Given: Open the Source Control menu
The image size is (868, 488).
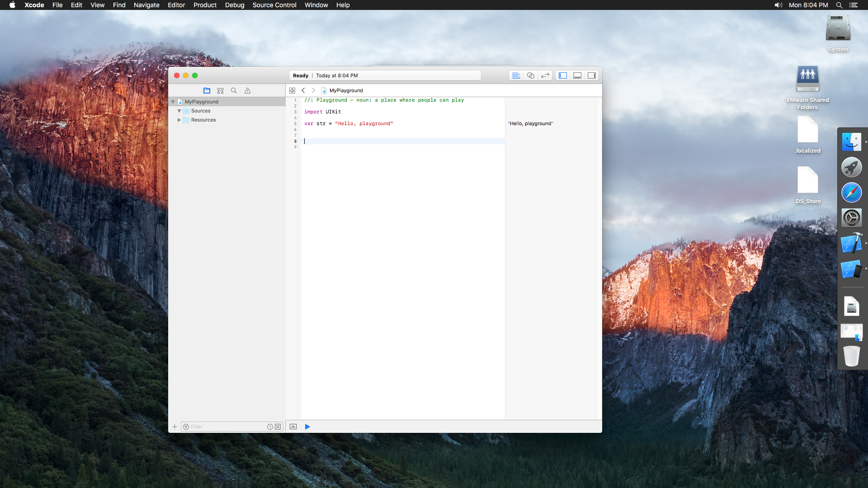Looking at the screenshot, I should [274, 5].
